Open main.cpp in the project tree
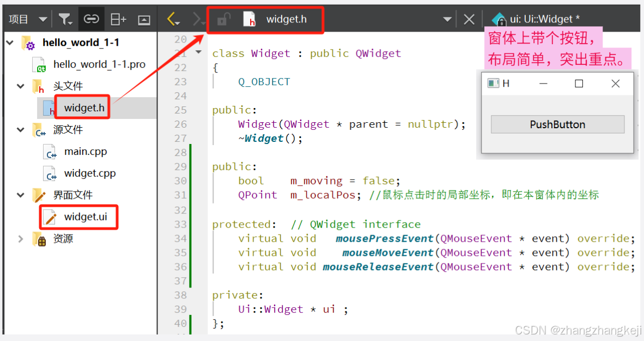The image size is (644, 341). [86, 151]
